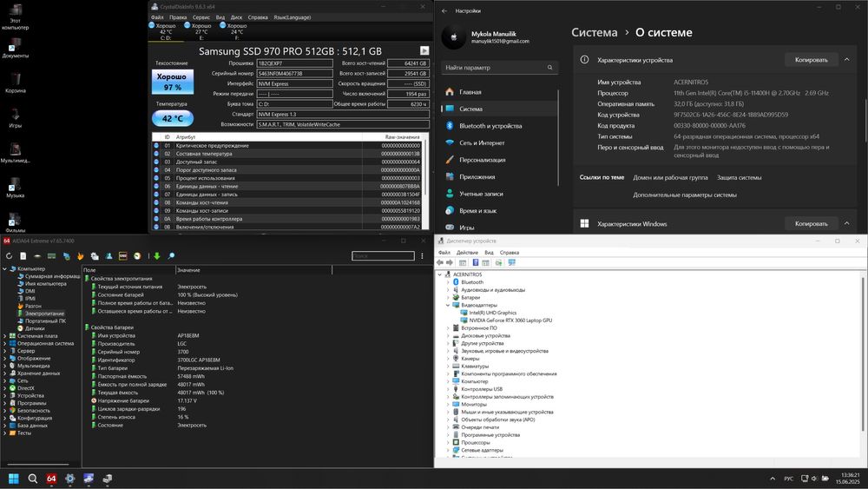Open the Windows Start menu
The image size is (868, 489).
click(x=14, y=479)
